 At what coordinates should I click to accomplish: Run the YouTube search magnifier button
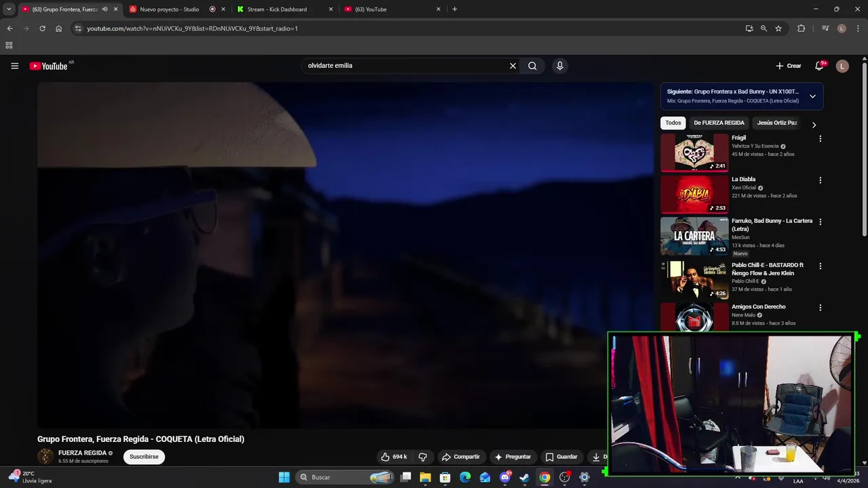pyautogui.click(x=532, y=66)
